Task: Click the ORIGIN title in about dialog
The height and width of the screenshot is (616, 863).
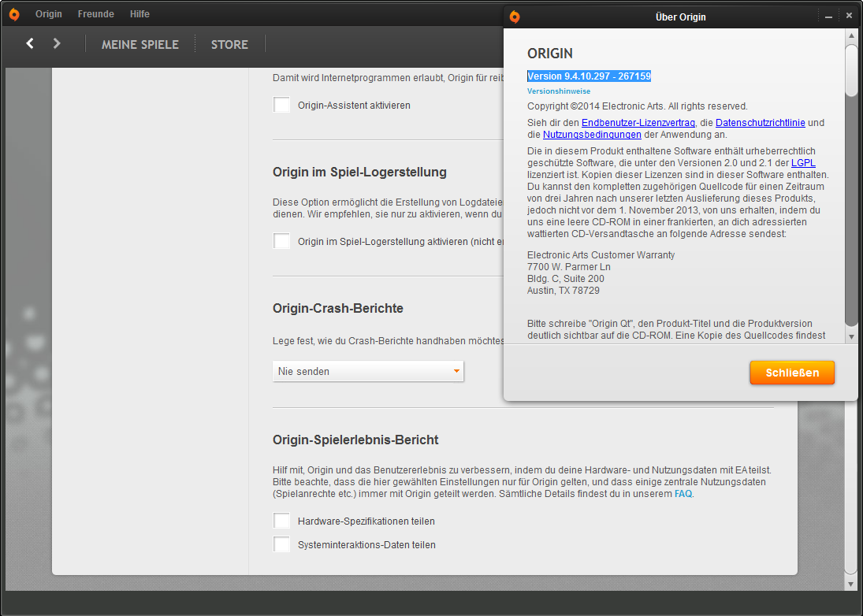Action: click(x=550, y=54)
